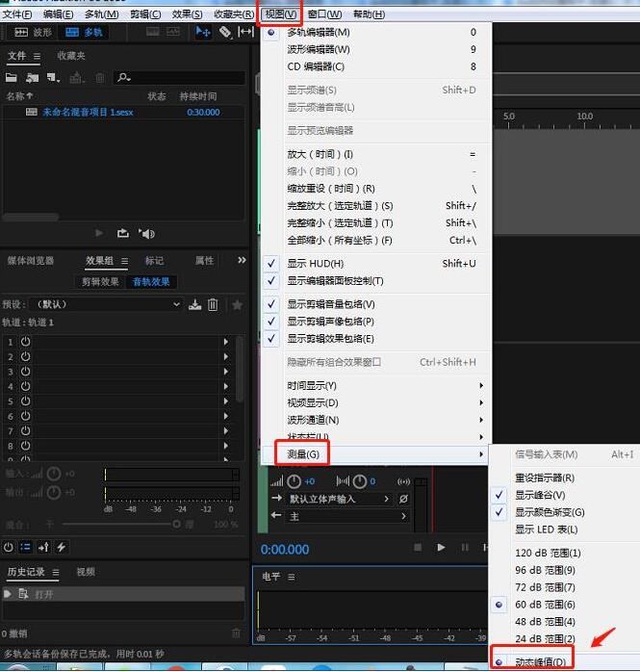
Task: Switch to 标记 tab
Action: coord(154,261)
